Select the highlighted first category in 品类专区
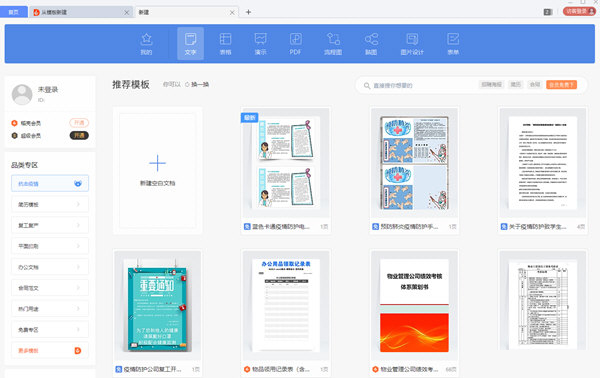 [x=50, y=184]
